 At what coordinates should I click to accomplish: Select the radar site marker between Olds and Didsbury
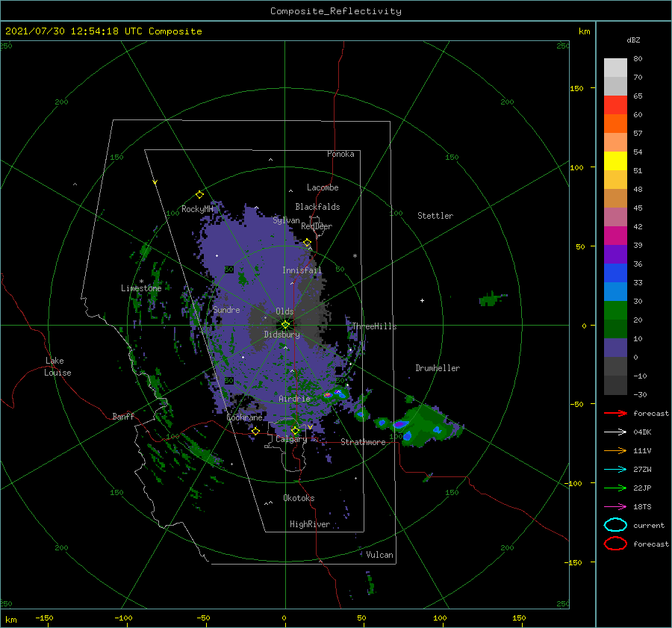coord(285,325)
